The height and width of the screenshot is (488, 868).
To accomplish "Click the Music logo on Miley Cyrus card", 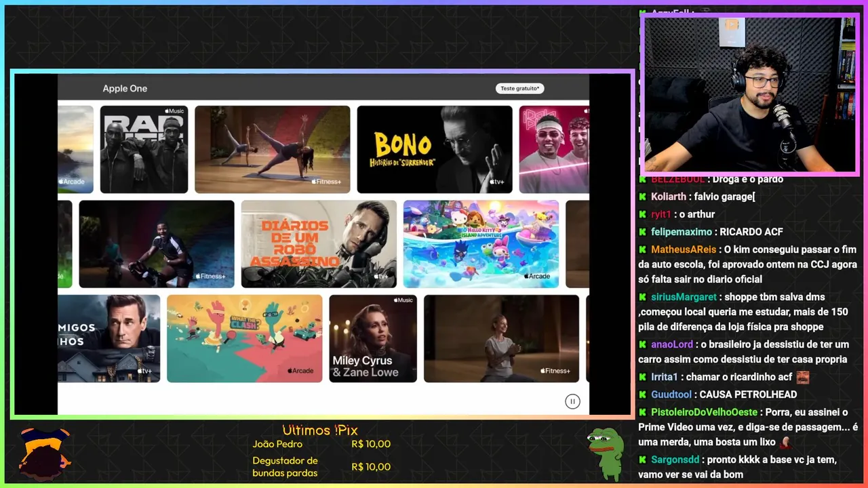I will pos(402,300).
